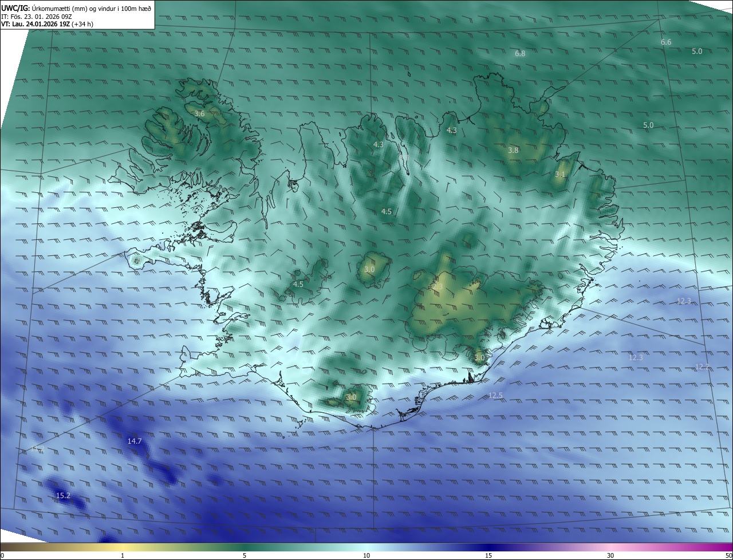Click the 14.7 value label

(135, 441)
